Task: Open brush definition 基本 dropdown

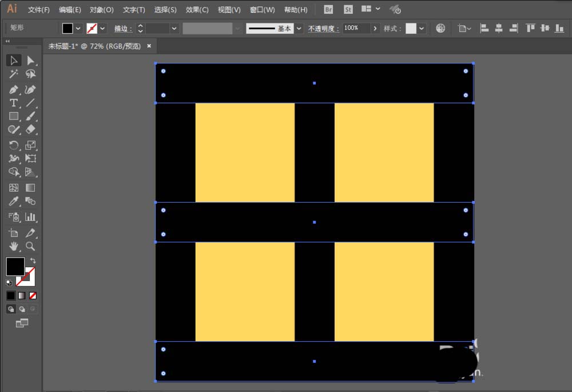Action: point(299,28)
